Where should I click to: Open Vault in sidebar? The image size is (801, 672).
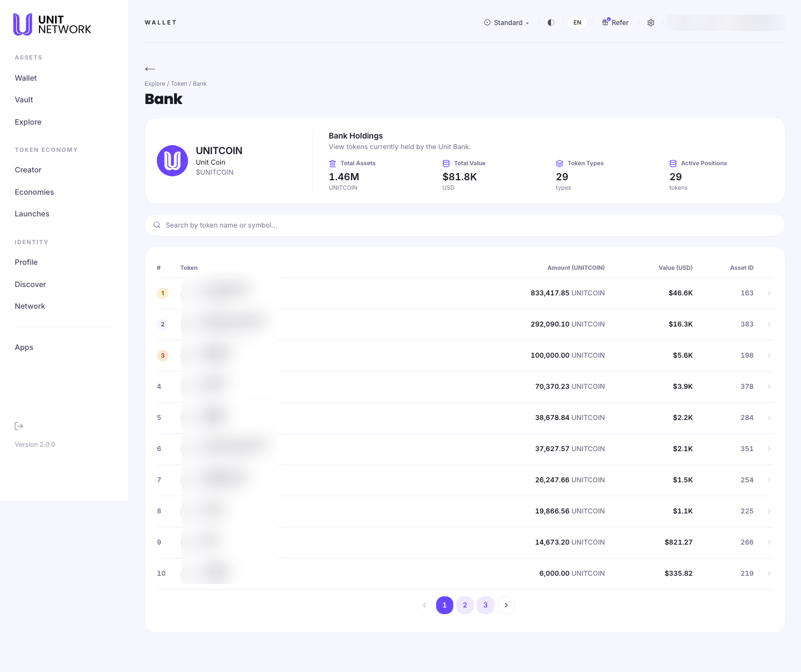24,100
